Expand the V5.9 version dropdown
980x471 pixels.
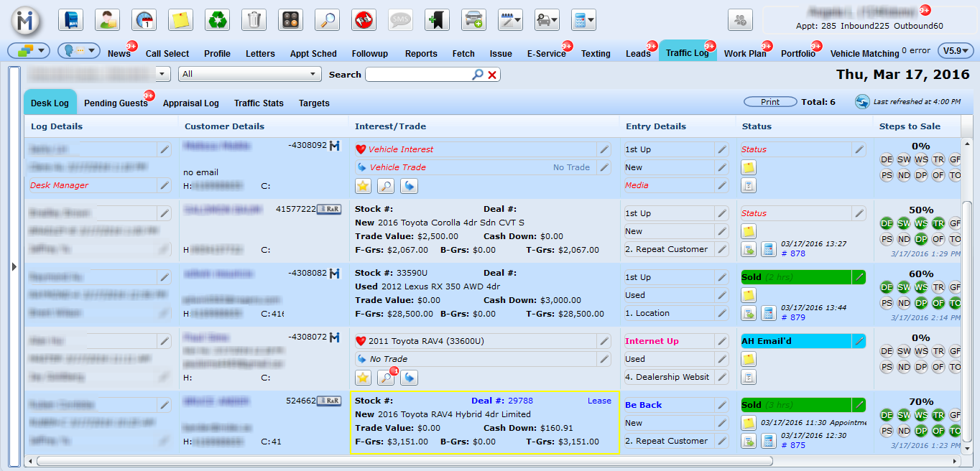point(956,51)
